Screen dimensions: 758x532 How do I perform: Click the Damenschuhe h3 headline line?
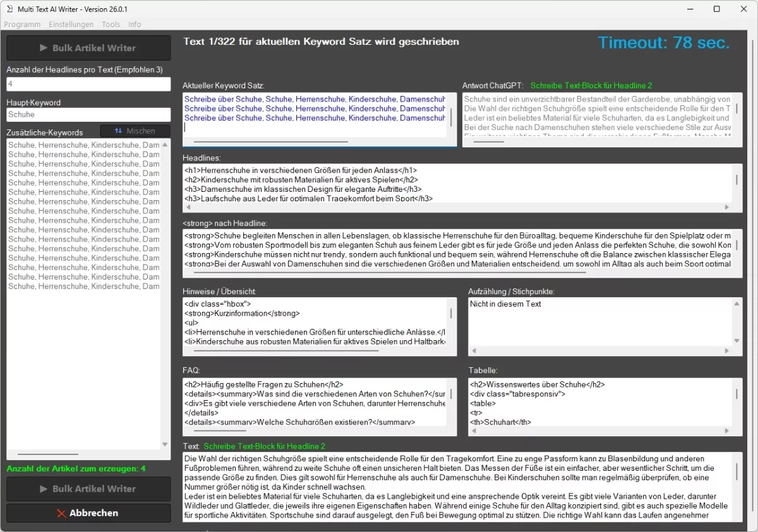click(303, 189)
